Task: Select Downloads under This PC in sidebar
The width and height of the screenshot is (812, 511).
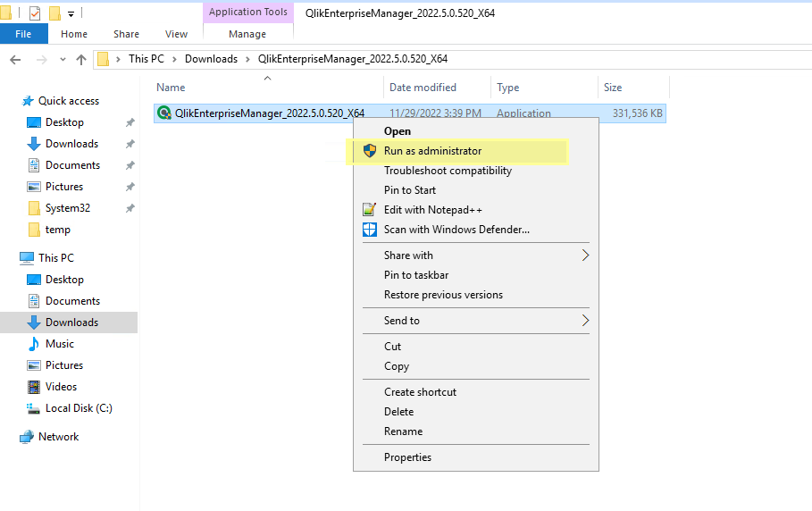Action: [69, 323]
